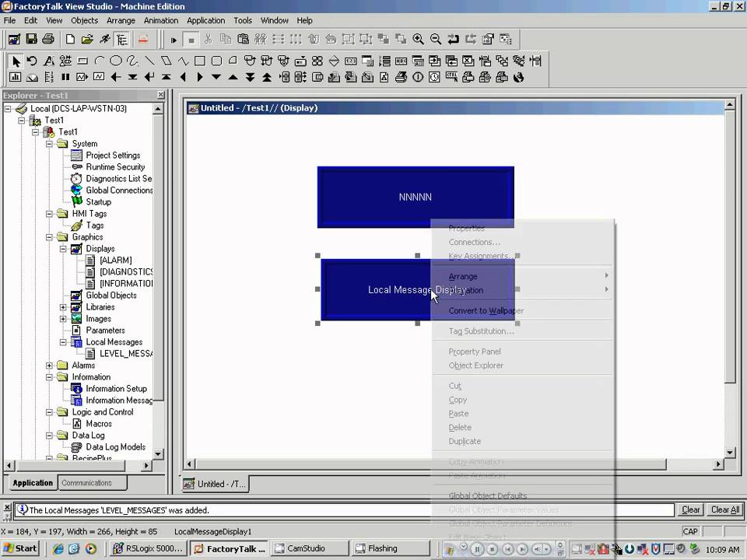Open the Arrange menu in the menu bar
Screen dimensions: 747x560
(x=121, y=20)
